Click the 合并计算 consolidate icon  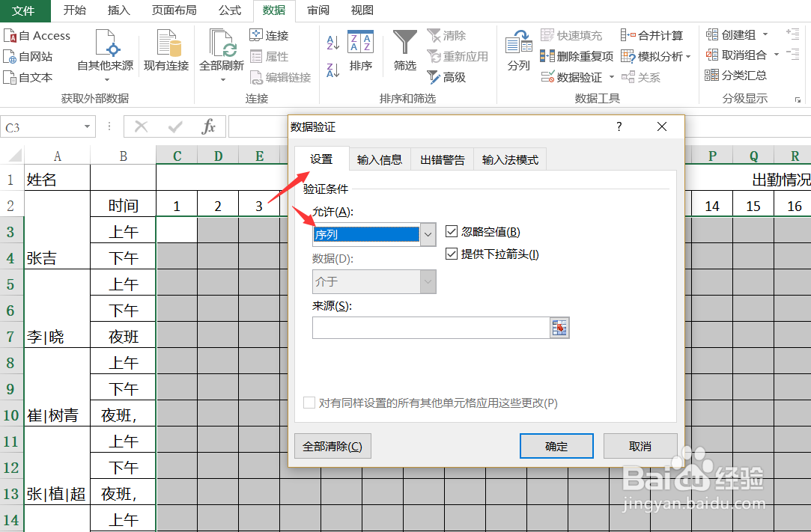point(657,34)
